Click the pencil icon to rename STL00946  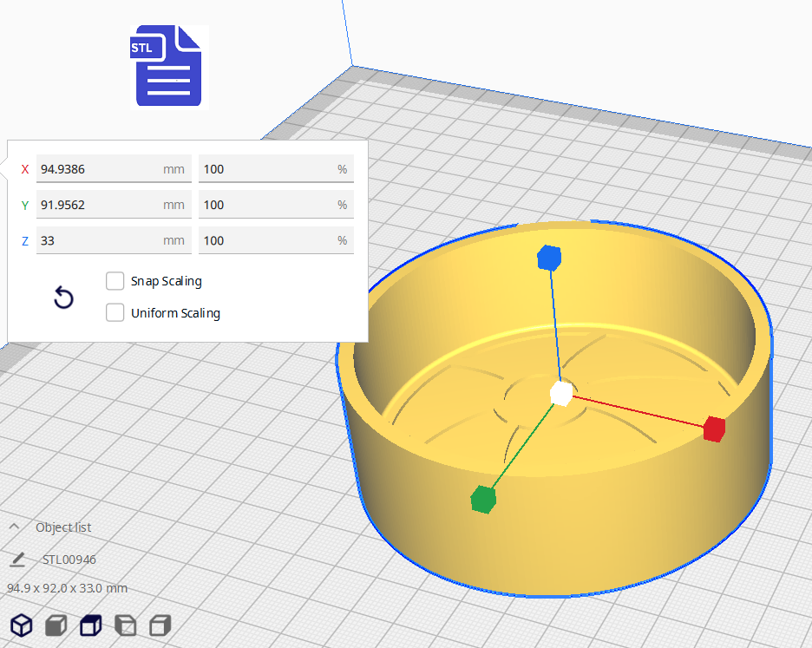pyautogui.click(x=17, y=560)
